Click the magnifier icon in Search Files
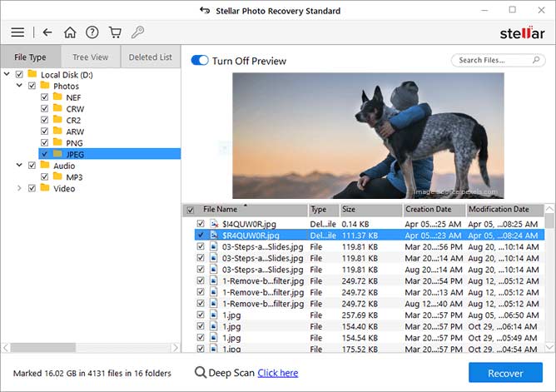 tap(536, 60)
